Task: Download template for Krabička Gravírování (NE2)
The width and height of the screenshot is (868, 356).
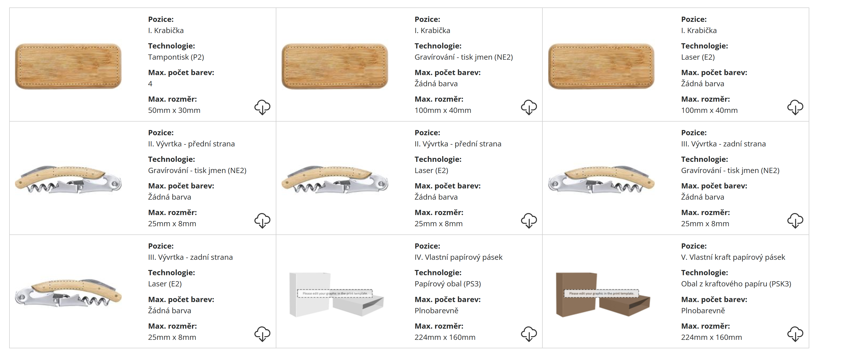Action: pyautogui.click(x=529, y=107)
